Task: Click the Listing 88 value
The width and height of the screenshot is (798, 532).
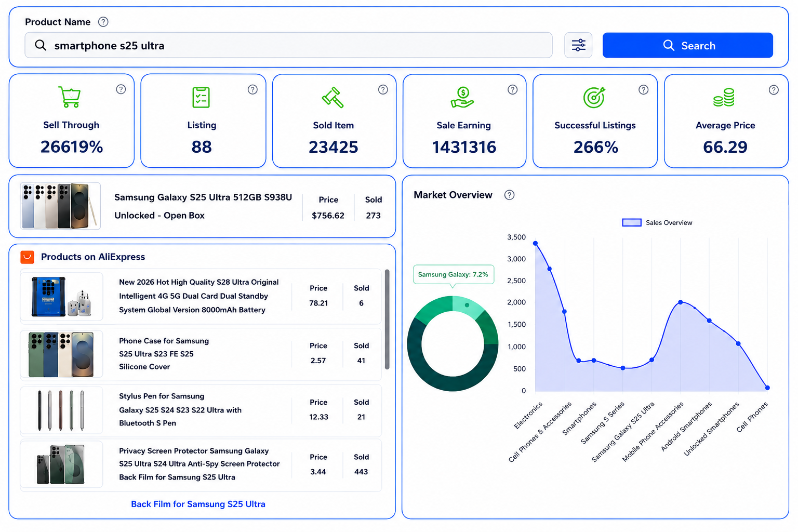Action: [202, 148]
